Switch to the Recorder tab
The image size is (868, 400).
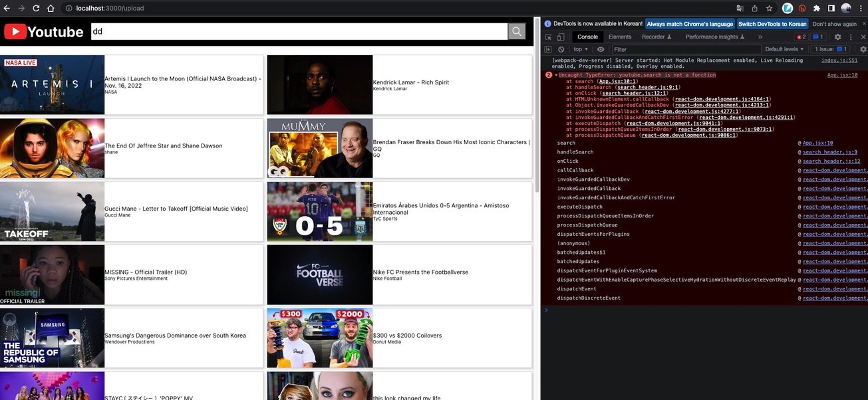point(656,37)
